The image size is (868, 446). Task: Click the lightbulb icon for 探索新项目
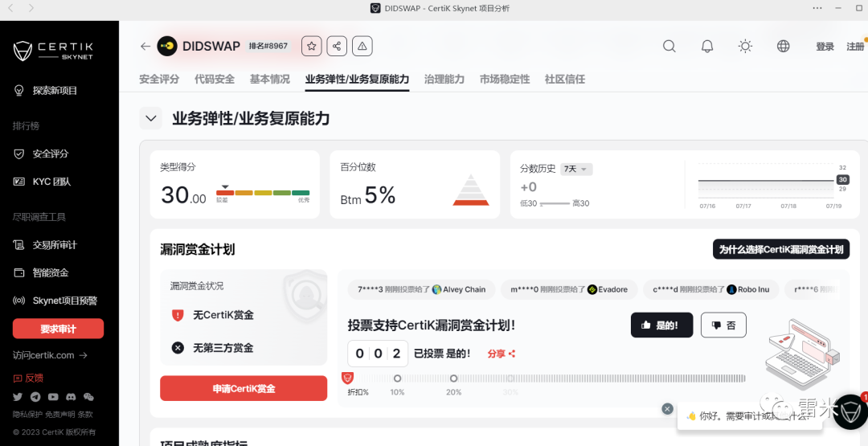pos(19,91)
